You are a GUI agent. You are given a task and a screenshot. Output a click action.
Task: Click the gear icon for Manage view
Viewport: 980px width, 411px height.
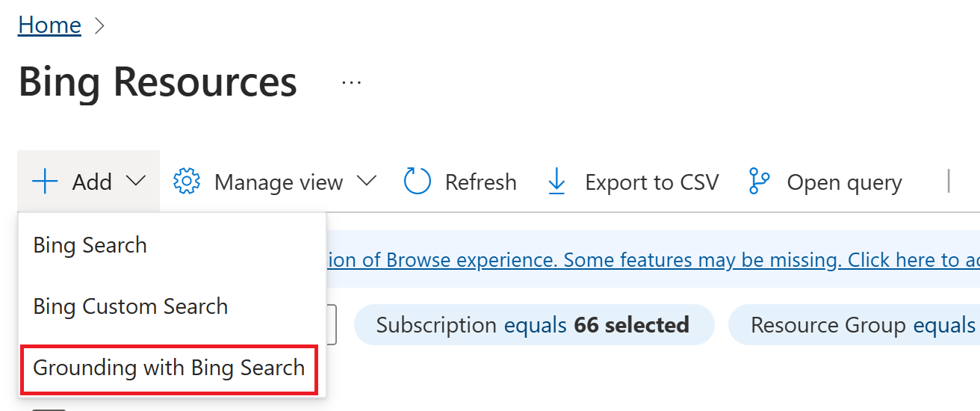[x=187, y=182]
